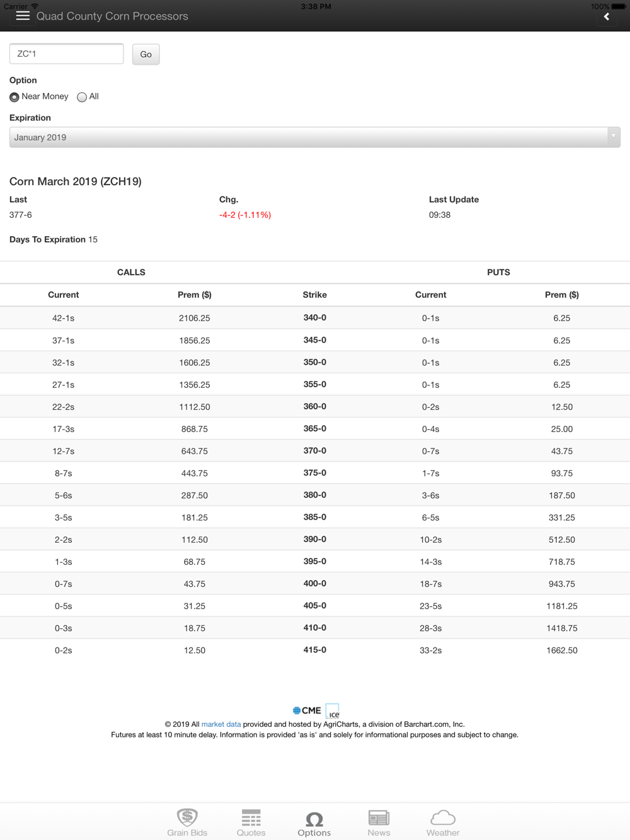The height and width of the screenshot is (840, 630).
Task: Select strike 365-0
Action: pos(315,428)
